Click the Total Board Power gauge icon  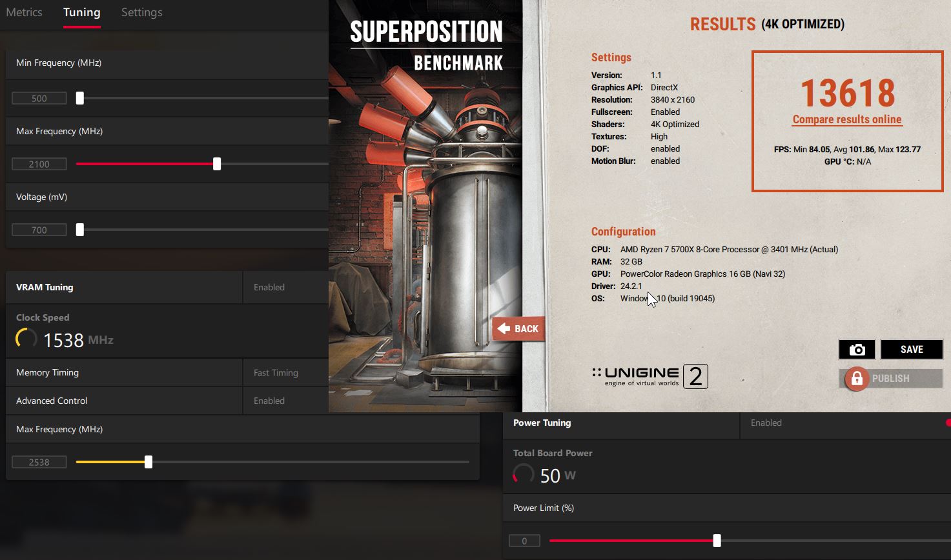(524, 474)
